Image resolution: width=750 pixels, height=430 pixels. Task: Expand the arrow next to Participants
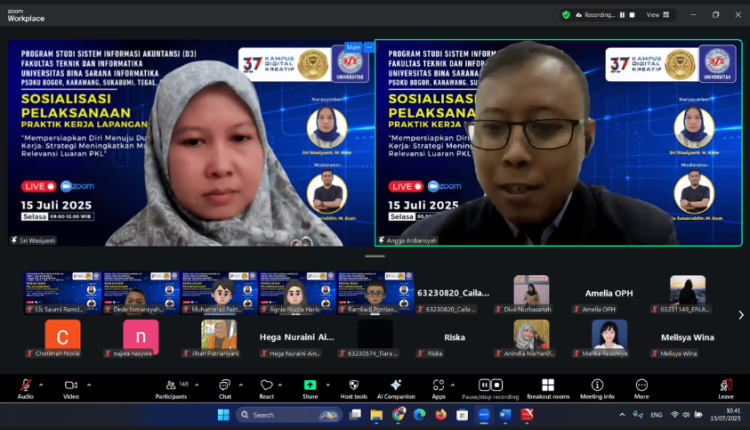[197, 385]
